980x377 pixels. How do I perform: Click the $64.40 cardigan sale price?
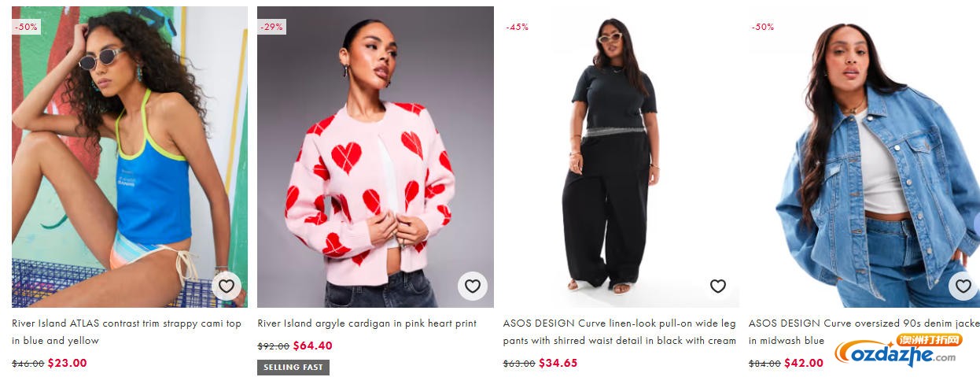[x=313, y=346]
